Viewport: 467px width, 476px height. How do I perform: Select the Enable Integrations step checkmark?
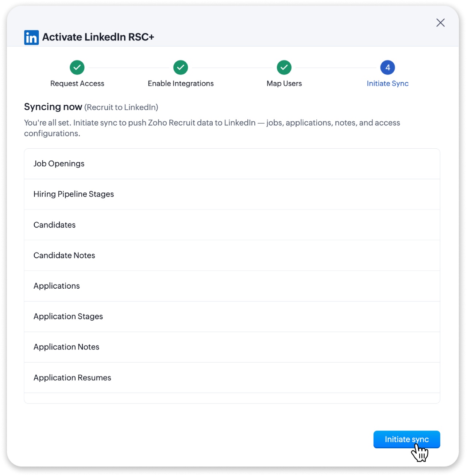click(181, 67)
